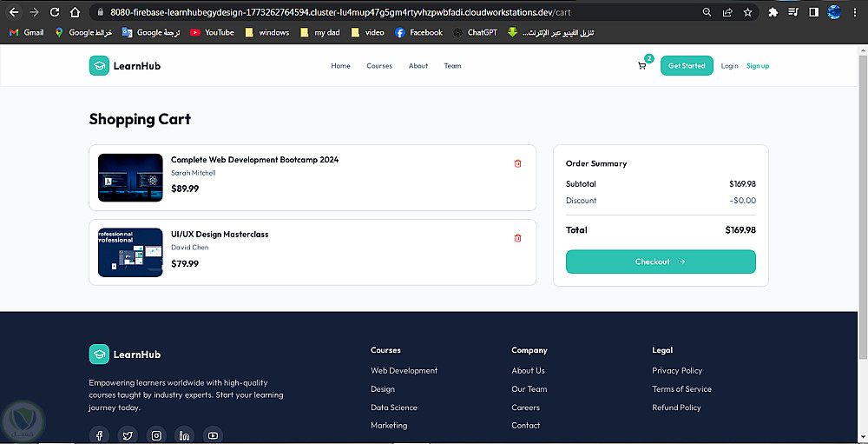
Task: Open the windows bookmark folder
Action: tap(267, 33)
